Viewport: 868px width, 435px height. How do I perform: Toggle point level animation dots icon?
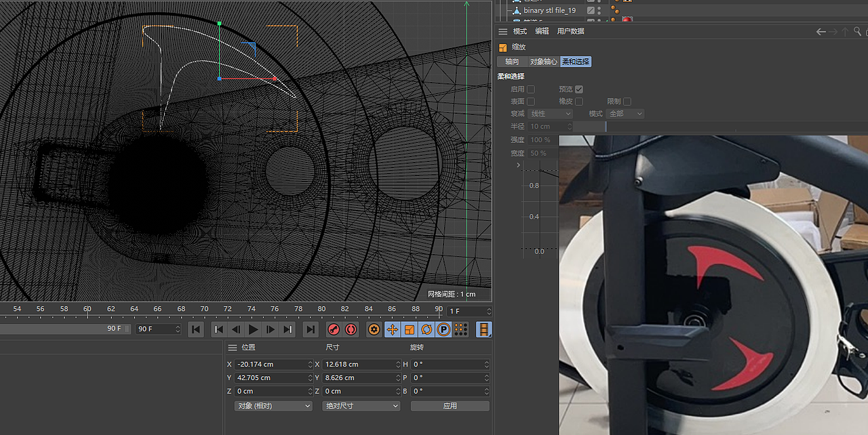pyautogui.click(x=461, y=329)
